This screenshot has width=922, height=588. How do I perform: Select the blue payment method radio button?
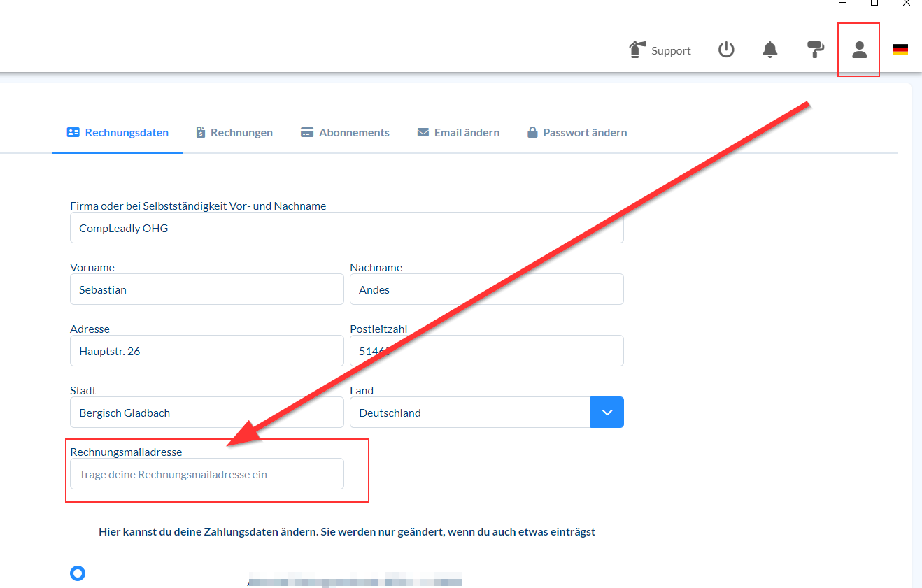pyautogui.click(x=78, y=573)
